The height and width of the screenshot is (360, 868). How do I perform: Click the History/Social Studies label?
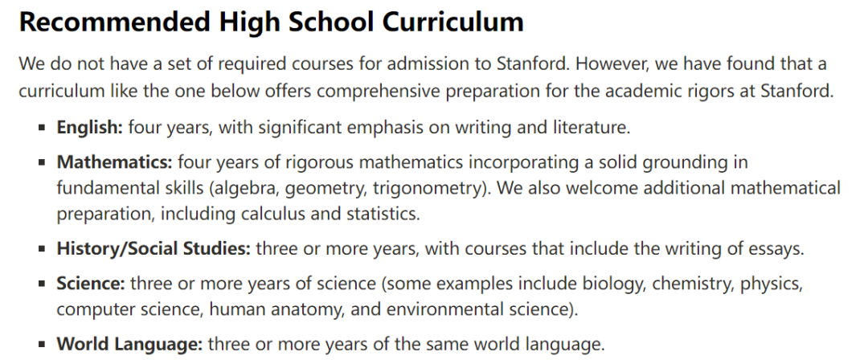click(x=154, y=248)
